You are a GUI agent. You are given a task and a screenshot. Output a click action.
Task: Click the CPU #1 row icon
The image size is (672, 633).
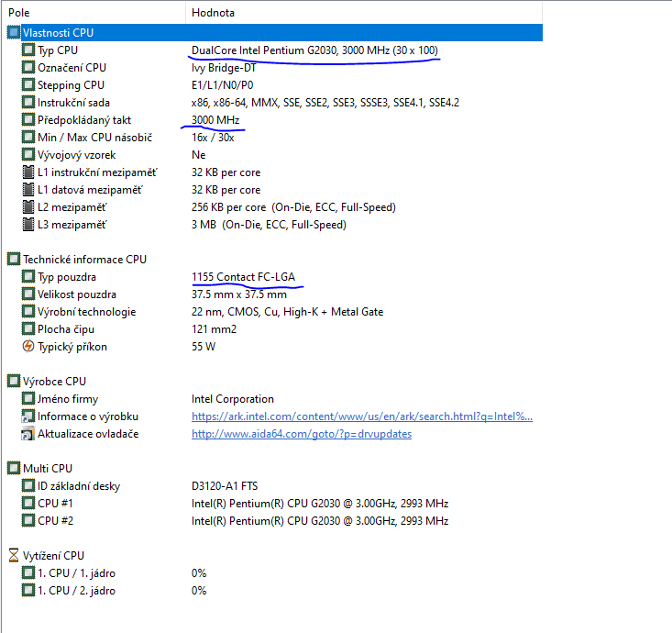tap(28, 503)
